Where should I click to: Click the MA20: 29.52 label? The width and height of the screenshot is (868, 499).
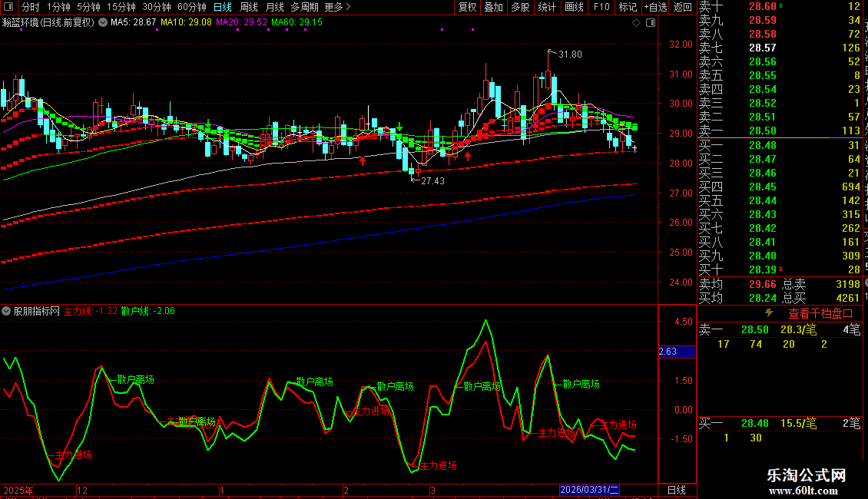[x=241, y=23]
